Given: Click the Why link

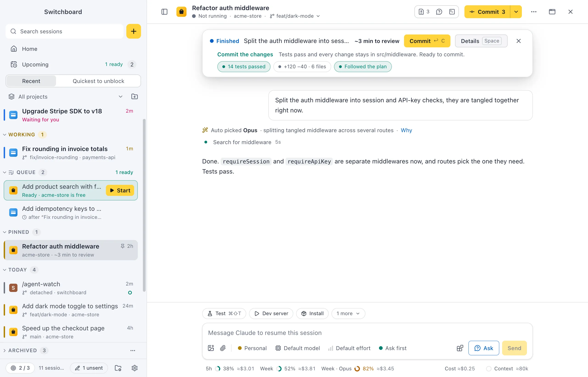Looking at the screenshot, I should (406, 130).
